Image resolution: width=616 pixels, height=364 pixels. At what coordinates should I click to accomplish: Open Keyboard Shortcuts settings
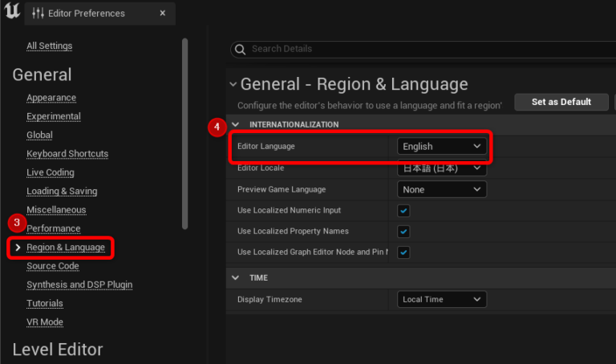pos(67,154)
